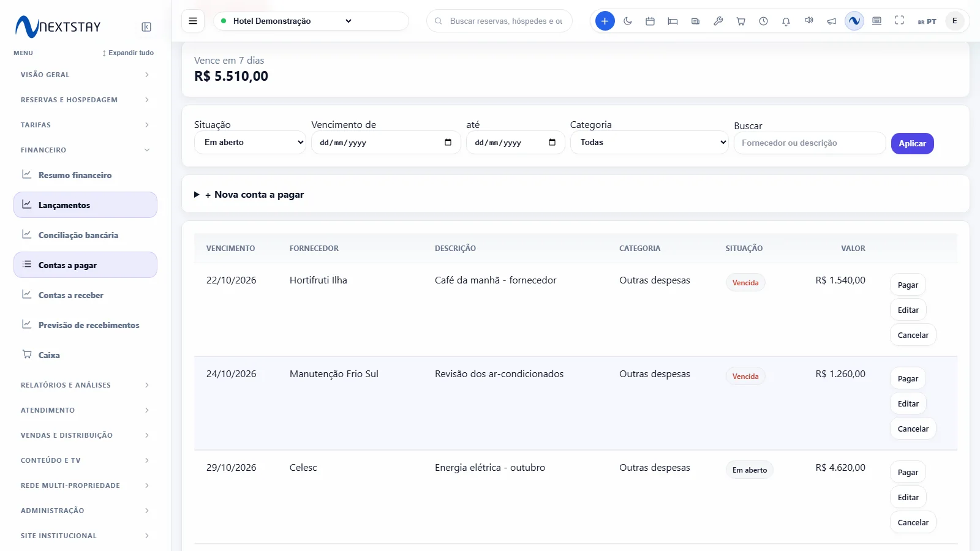
Task: Click the bed icon in the top toolbar
Action: pyautogui.click(x=673, y=21)
